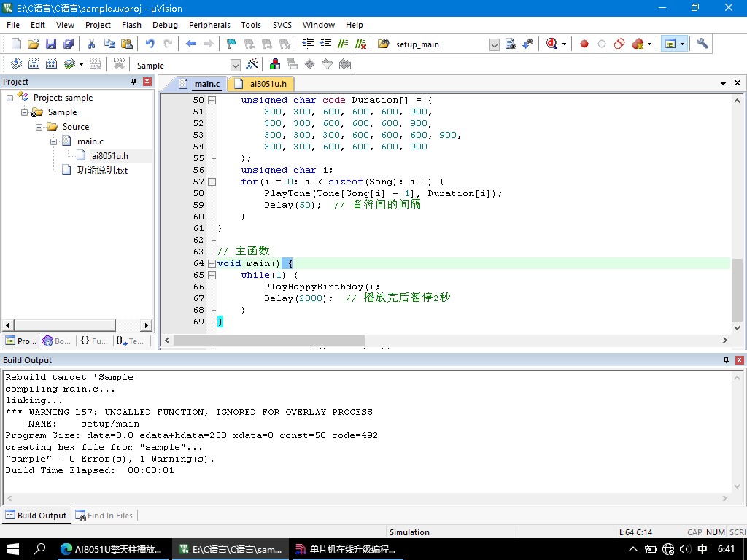Close the Project panel
The height and width of the screenshot is (560, 747).
click(x=147, y=82)
